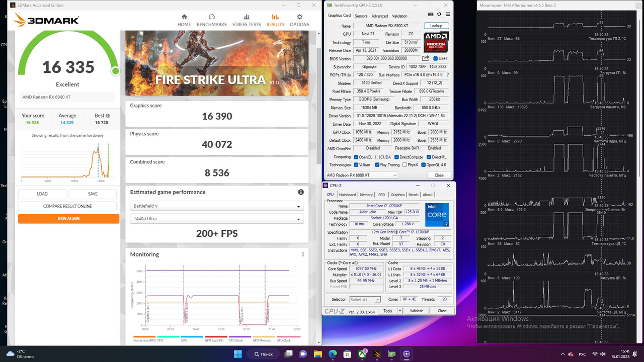Viewport: 644px width, 362px height.
Task: Open the GPU-Z hamburger menu
Action: tap(447, 15)
